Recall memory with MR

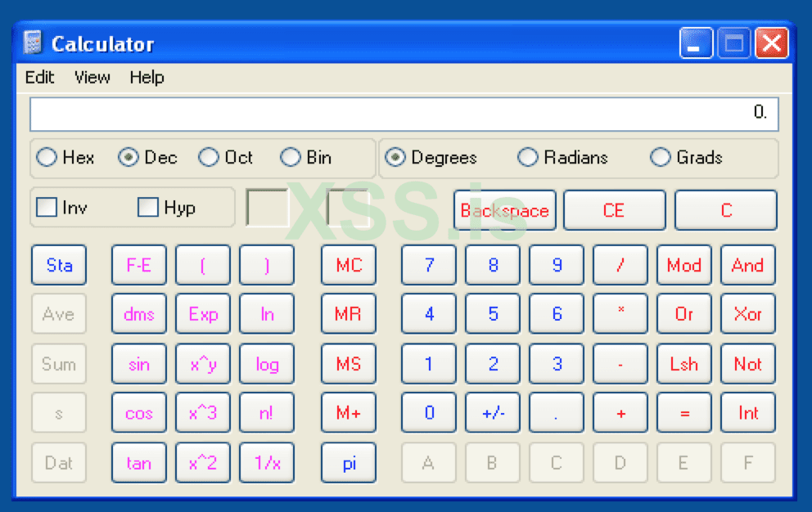(x=349, y=314)
